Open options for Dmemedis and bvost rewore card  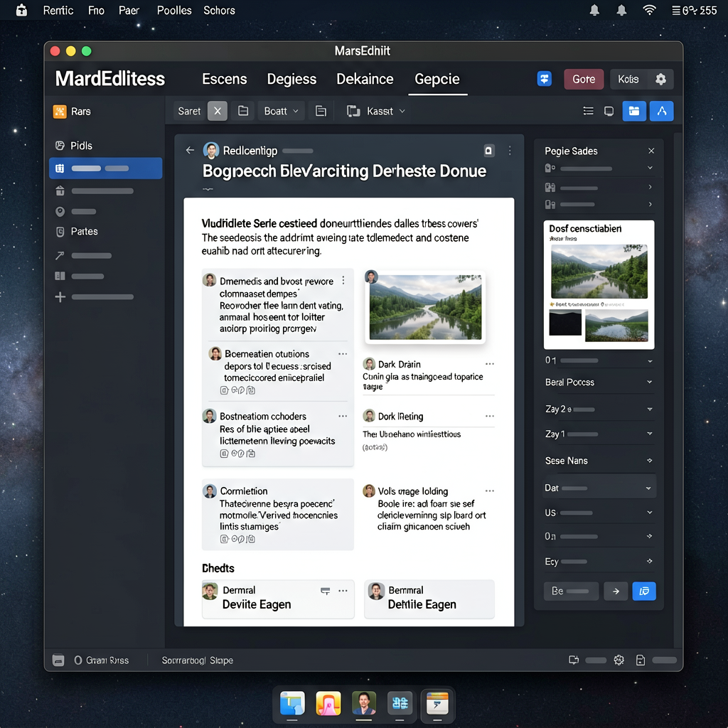click(343, 280)
